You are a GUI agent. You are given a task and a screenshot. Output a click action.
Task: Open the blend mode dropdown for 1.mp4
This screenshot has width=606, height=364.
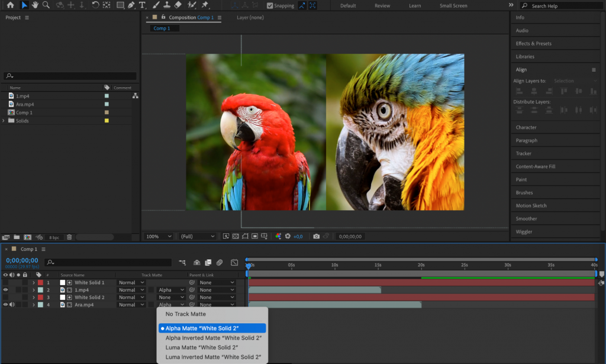click(130, 289)
